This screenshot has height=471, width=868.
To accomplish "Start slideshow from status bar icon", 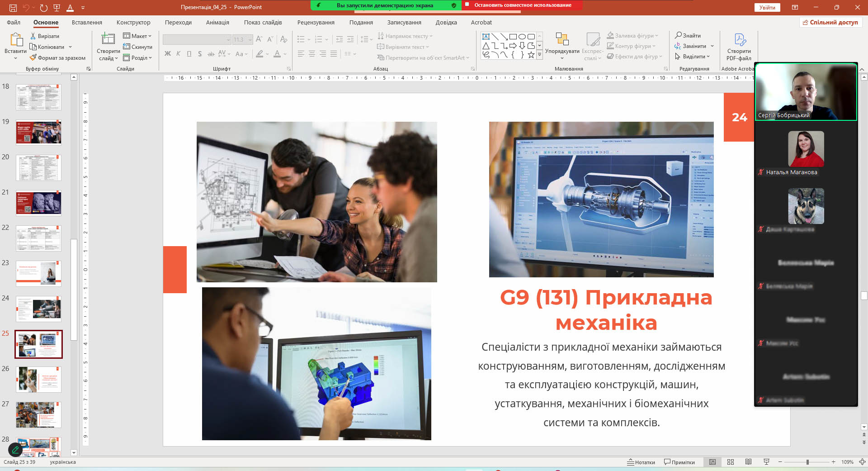I will [766, 462].
